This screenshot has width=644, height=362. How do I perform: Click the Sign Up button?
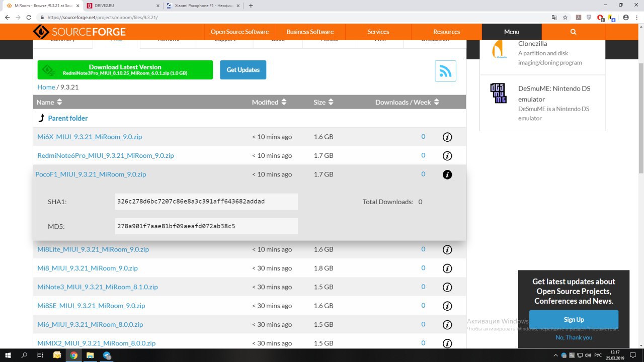click(574, 319)
